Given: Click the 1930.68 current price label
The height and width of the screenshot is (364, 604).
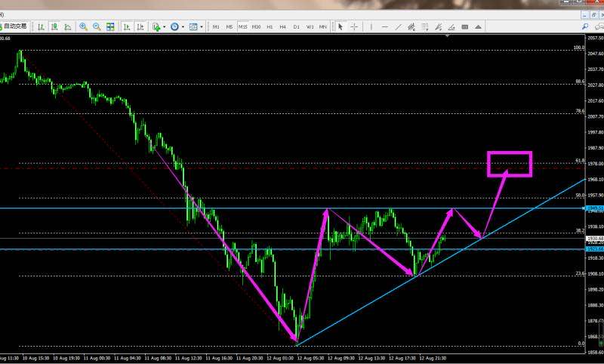Looking at the screenshot, I should 595,239.
